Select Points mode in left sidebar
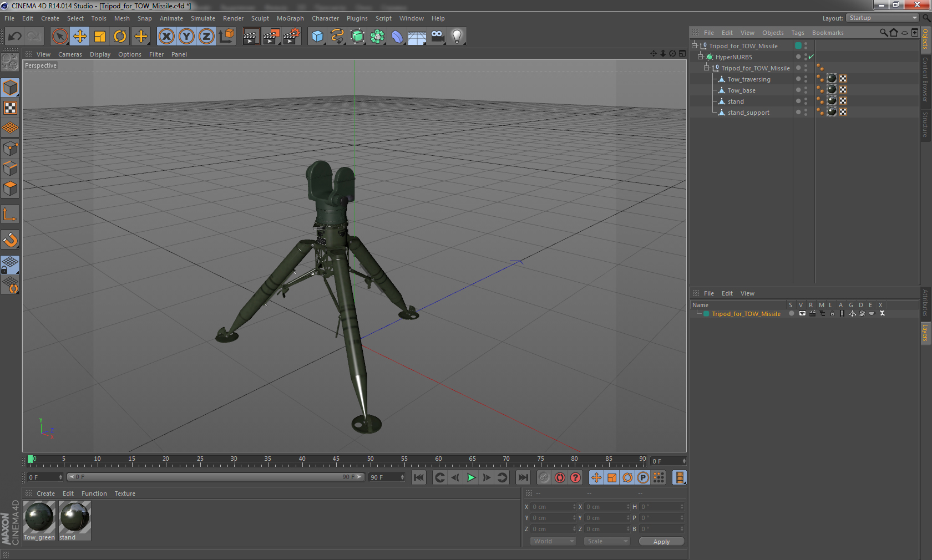The height and width of the screenshot is (560, 932). 10,149
